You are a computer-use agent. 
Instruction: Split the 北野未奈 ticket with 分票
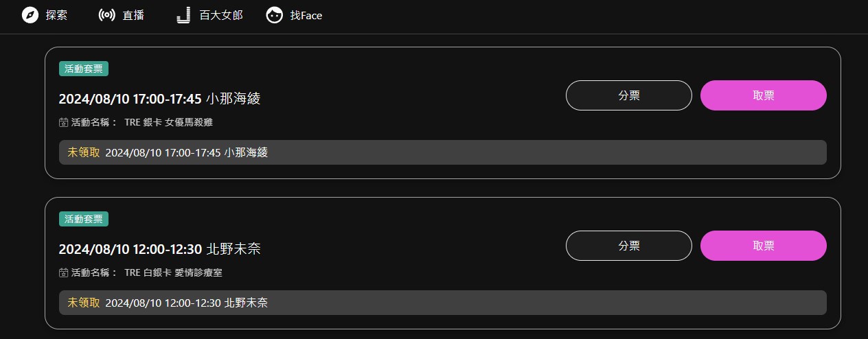(x=628, y=246)
